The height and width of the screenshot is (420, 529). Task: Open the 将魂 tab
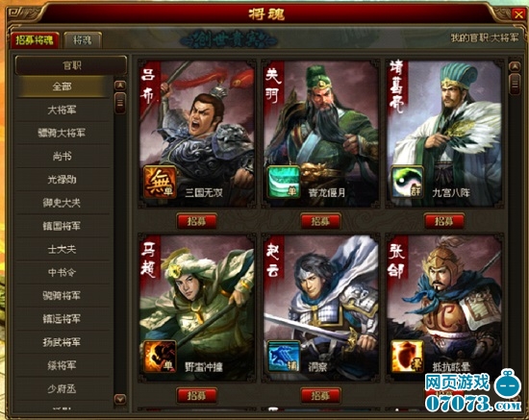click(83, 40)
